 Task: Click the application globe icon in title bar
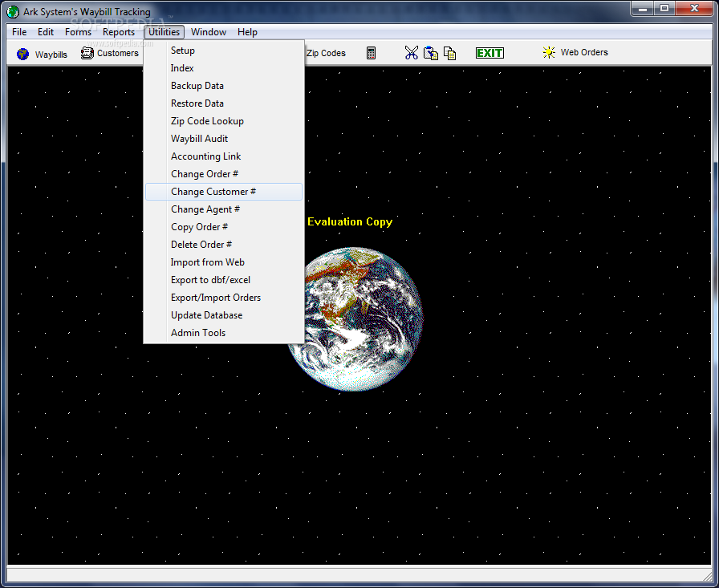pyautogui.click(x=13, y=11)
